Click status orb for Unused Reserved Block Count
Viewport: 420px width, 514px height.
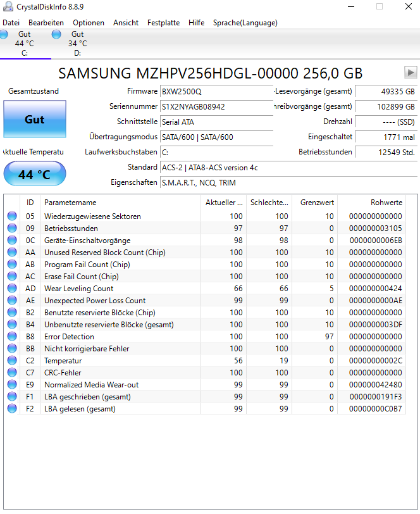pyautogui.click(x=12, y=252)
